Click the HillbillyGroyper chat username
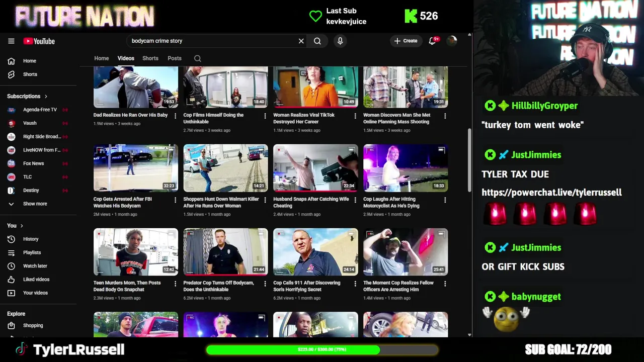Screen dimensions: 644x362 544,106
